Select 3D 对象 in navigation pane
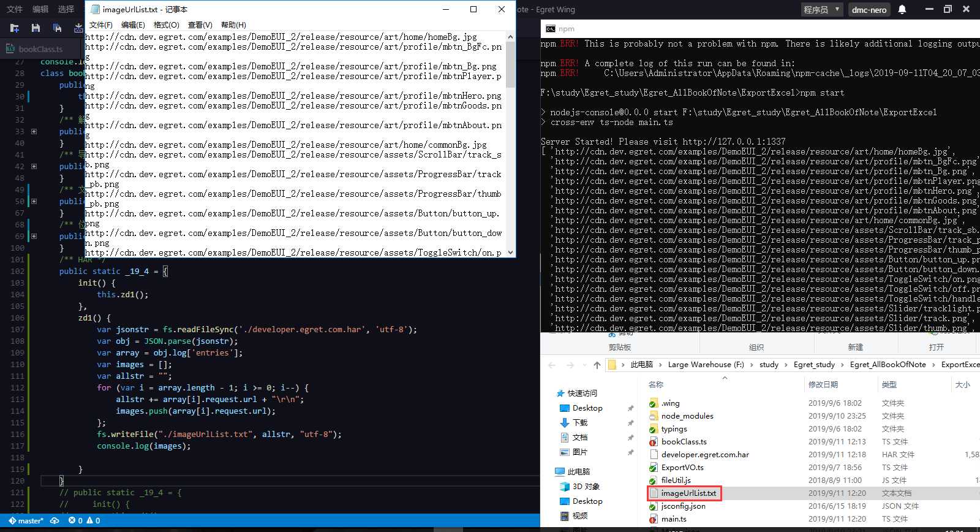 click(x=580, y=487)
